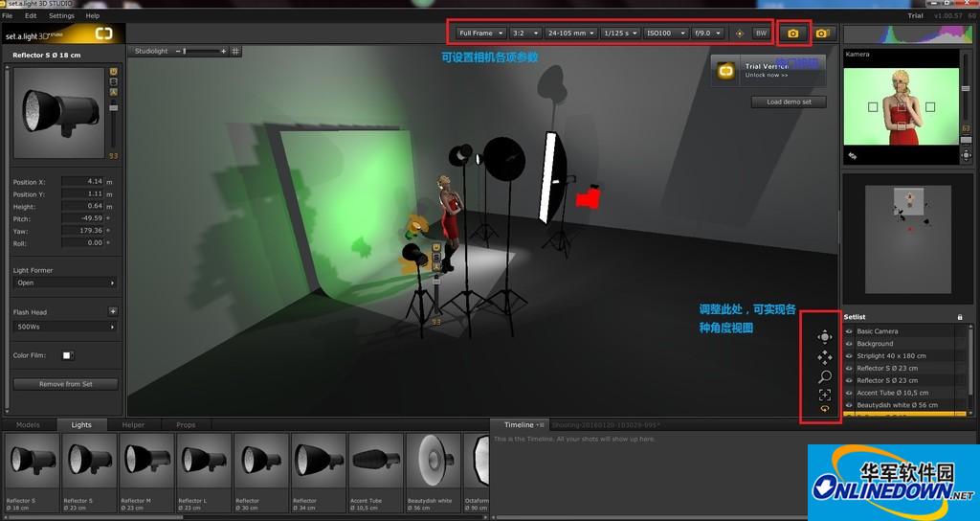Open the 24-105 mm lens dropdown
This screenshot has height=521, width=980.
[x=570, y=34]
